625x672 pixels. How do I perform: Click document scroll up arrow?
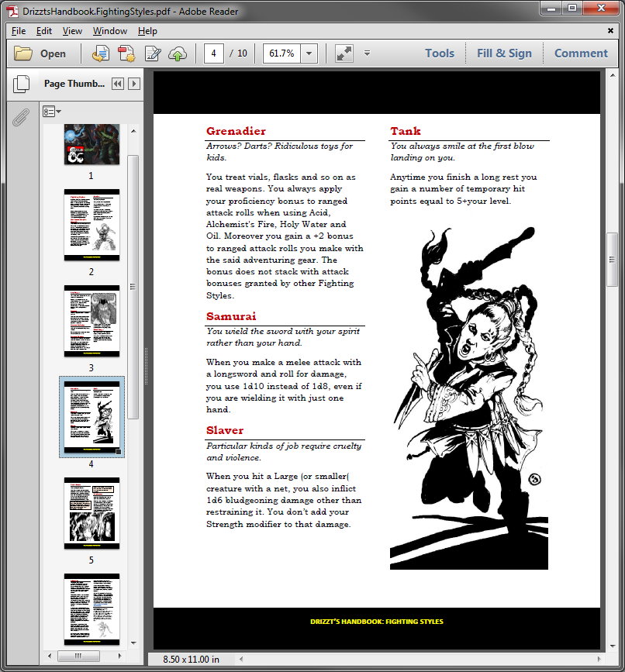[x=613, y=75]
